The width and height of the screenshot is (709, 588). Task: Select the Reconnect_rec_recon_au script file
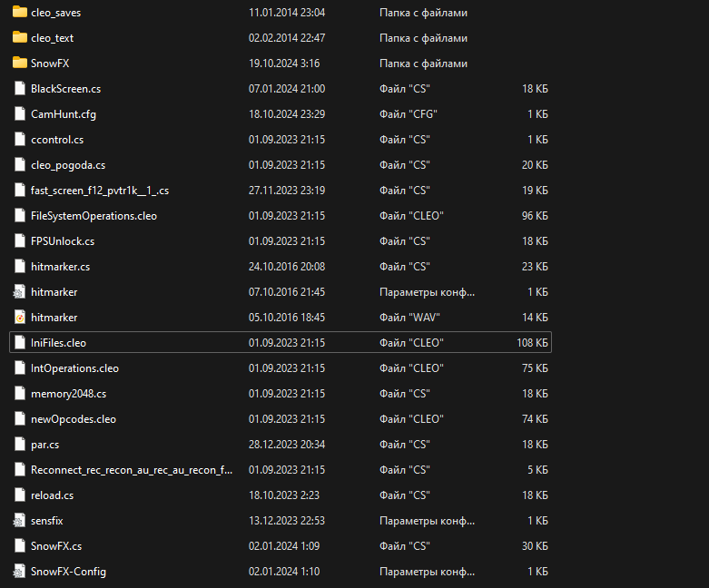[x=131, y=470]
